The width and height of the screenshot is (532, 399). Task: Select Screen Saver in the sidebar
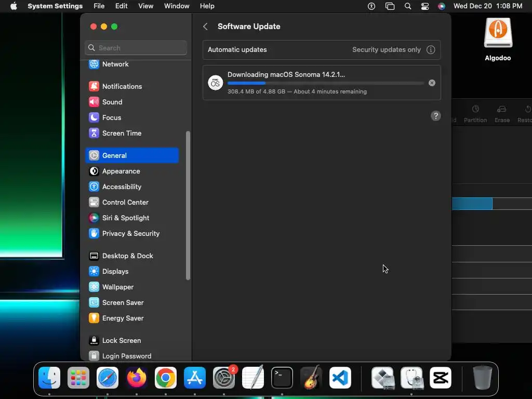coord(132,303)
